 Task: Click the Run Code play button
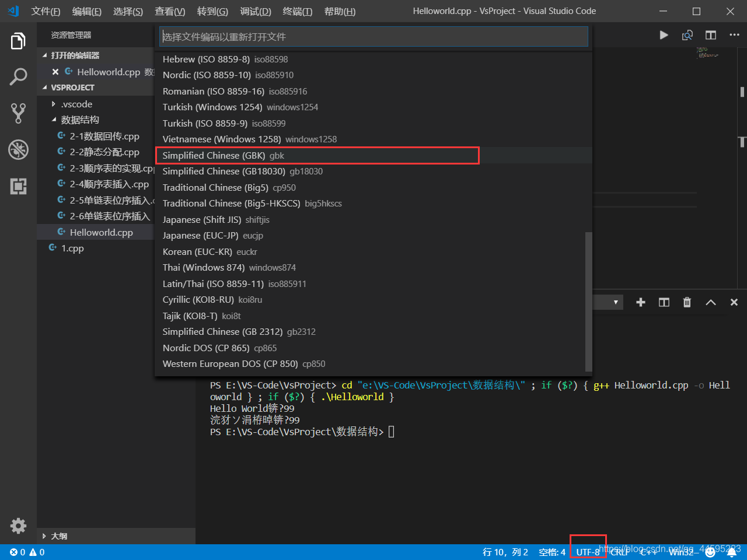click(x=664, y=35)
